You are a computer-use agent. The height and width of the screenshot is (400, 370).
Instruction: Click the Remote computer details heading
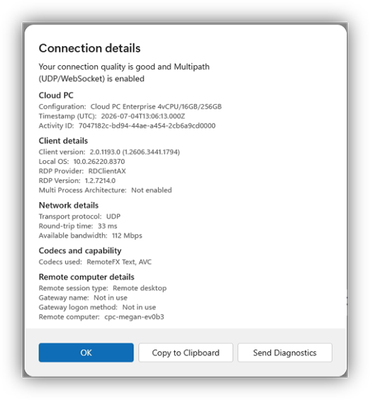[86, 277]
